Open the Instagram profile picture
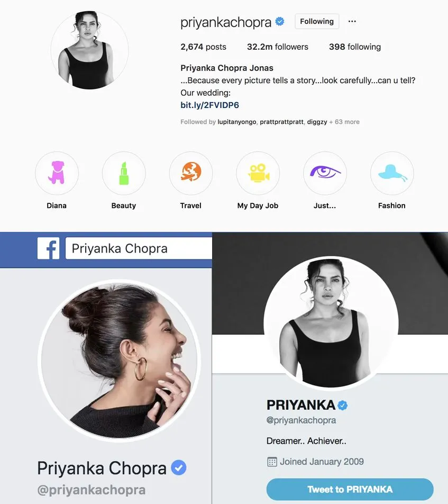Image resolution: width=448 pixels, height=504 pixels. (x=89, y=50)
